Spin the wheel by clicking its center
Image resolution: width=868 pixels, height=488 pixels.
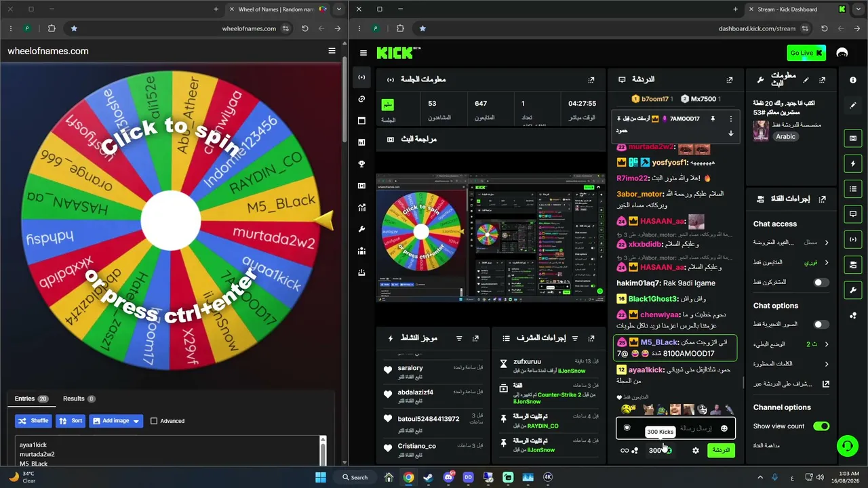click(x=171, y=221)
